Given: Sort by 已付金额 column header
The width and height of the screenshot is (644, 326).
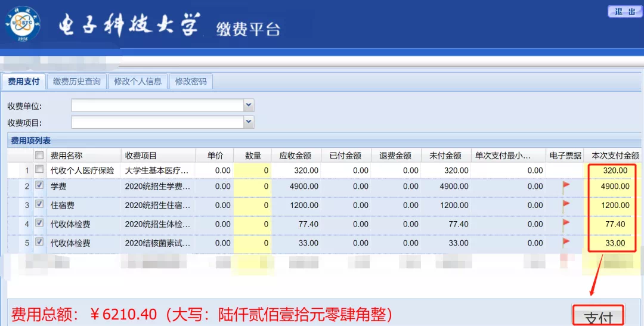Looking at the screenshot, I should [346, 156].
